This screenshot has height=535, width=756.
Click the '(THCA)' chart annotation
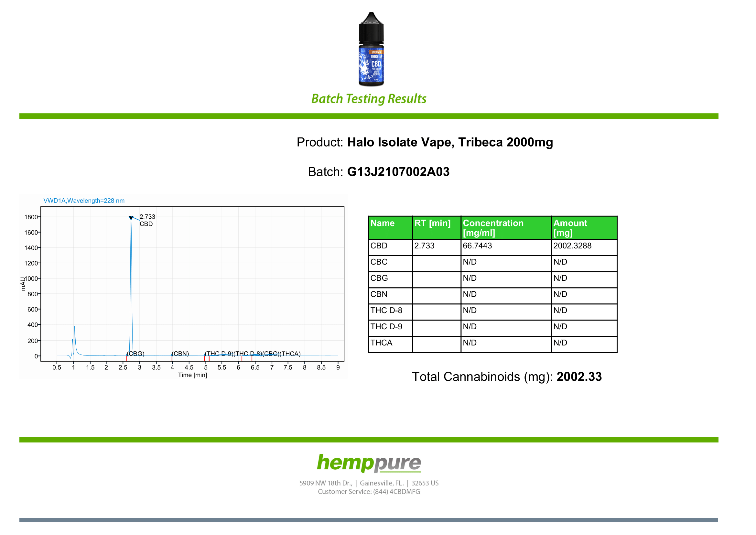point(290,354)
